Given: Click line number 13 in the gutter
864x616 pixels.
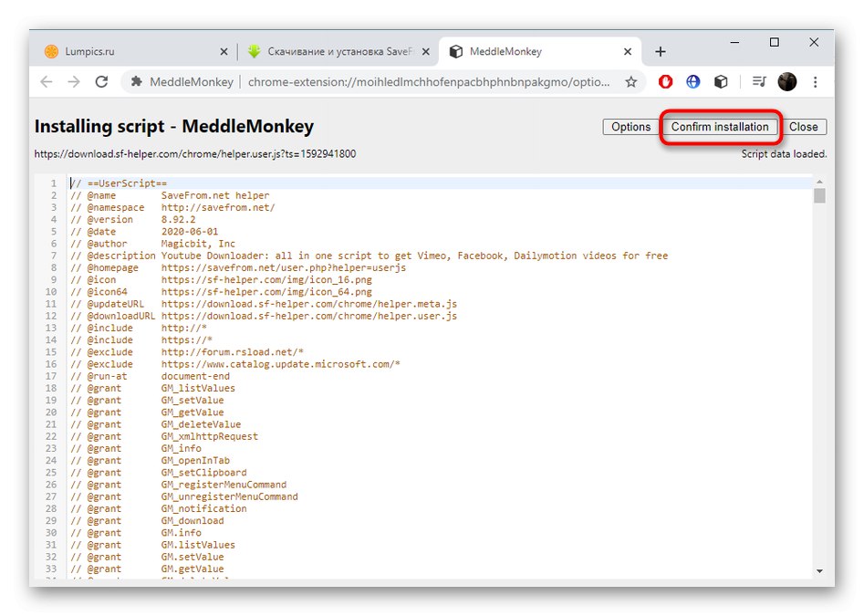Looking at the screenshot, I should coord(51,328).
